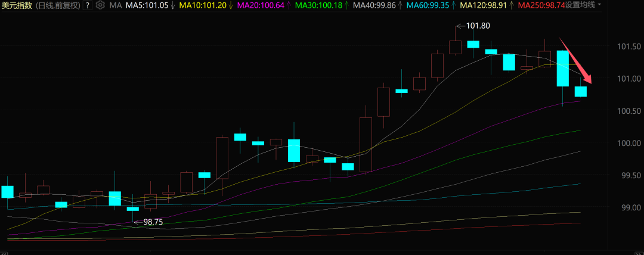
Task: Select the MA120:98.91 legend value
Action: (484, 5)
